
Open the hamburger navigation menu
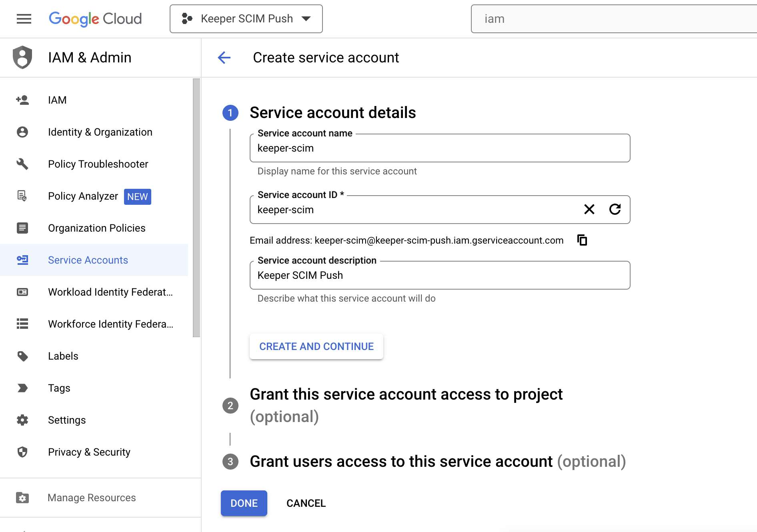[x=24, y=19]
